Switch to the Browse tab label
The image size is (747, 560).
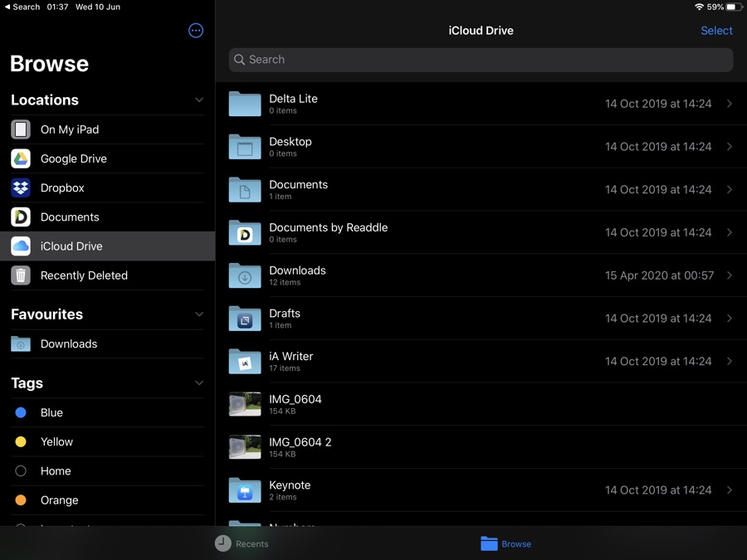[x=516, y=543]
